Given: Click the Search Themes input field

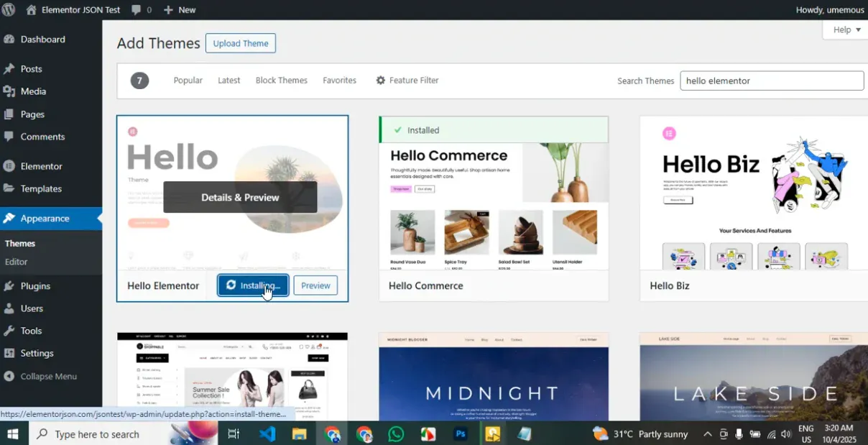Looking at the screenshot, I should pyautogui.click(x=771, y=81).
